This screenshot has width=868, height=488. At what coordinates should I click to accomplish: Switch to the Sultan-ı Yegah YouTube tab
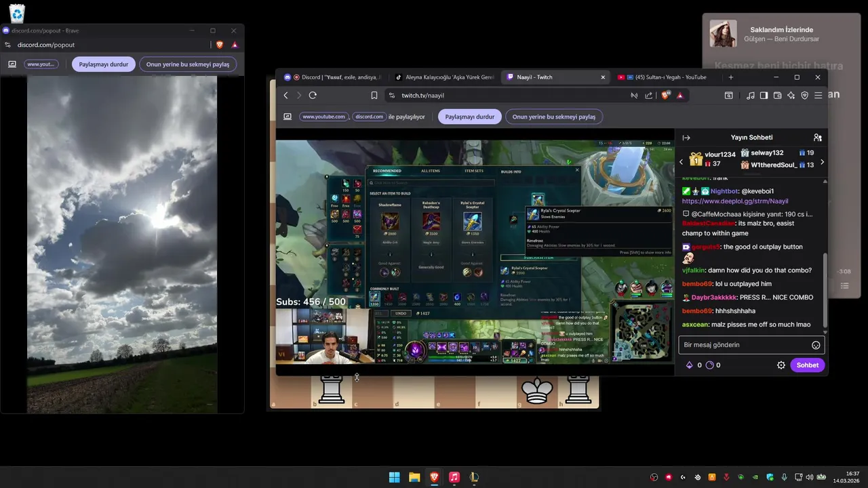point(667,77)
